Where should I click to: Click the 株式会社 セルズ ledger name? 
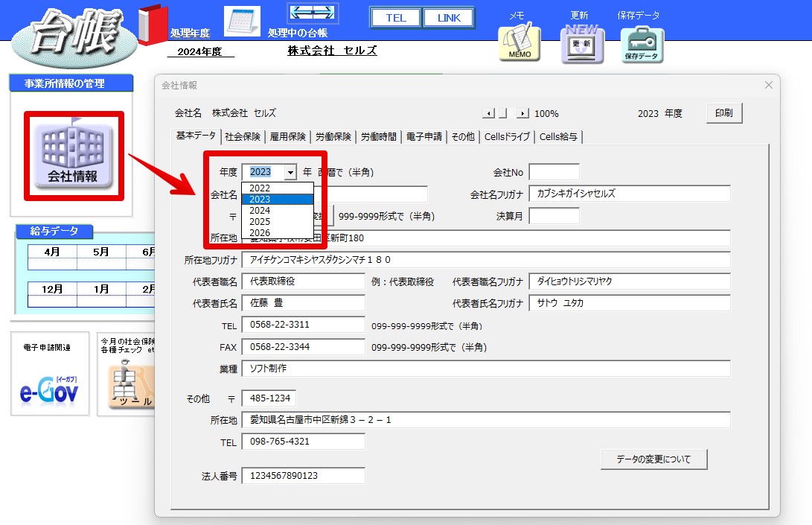tap(333, 51)
